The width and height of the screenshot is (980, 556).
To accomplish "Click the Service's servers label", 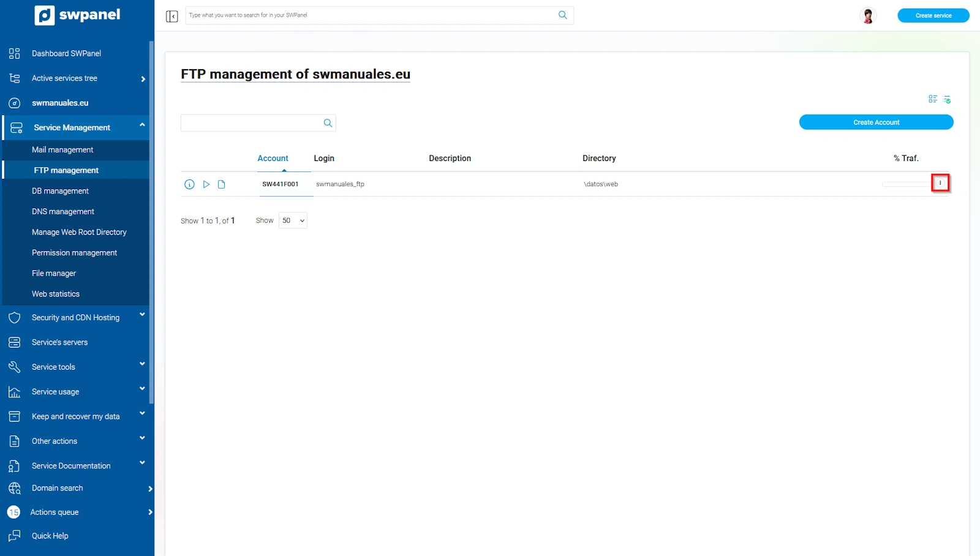I will pyautogui.click(x=59, y=343).
